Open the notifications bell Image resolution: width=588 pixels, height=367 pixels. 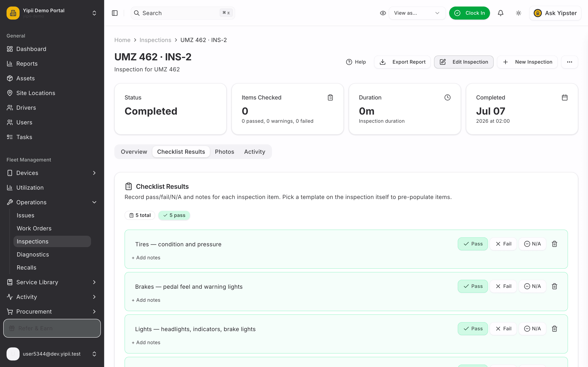(501, 13)
